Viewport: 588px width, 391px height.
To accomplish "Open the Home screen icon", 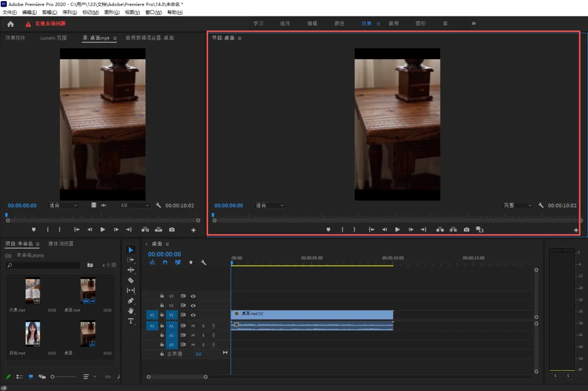I will coord(10,24).
